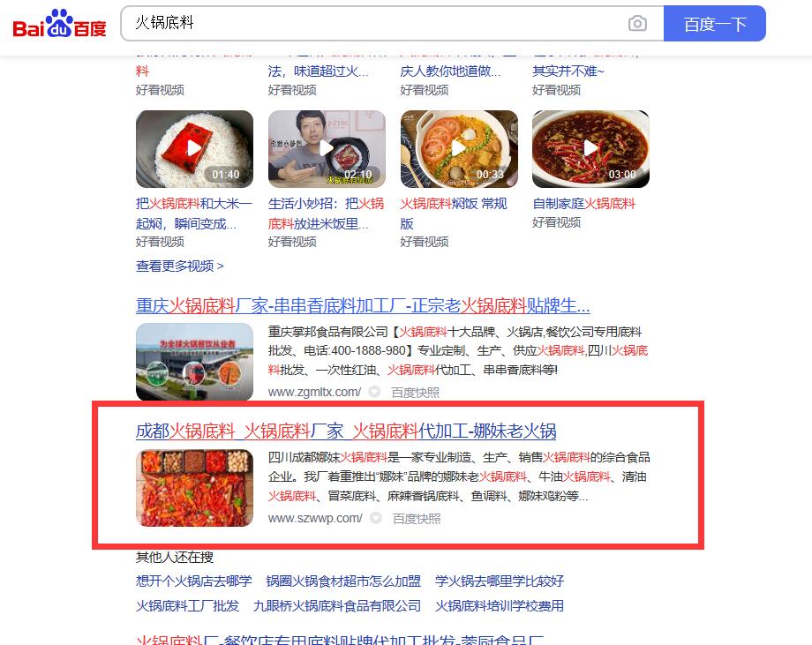Image resolution: width=812 pixels, height=645 pixels.
Task: Open the Baidu logo homepage
Action: tap(59, 24)
